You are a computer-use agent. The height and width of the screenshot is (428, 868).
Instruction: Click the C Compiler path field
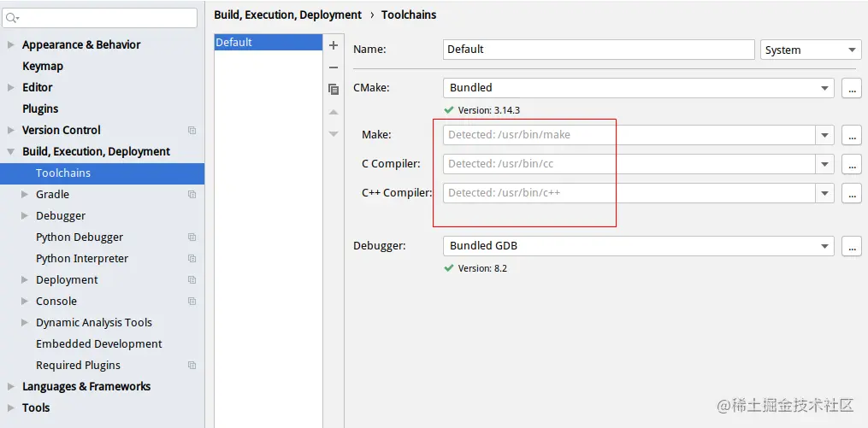tap(629, 164)
